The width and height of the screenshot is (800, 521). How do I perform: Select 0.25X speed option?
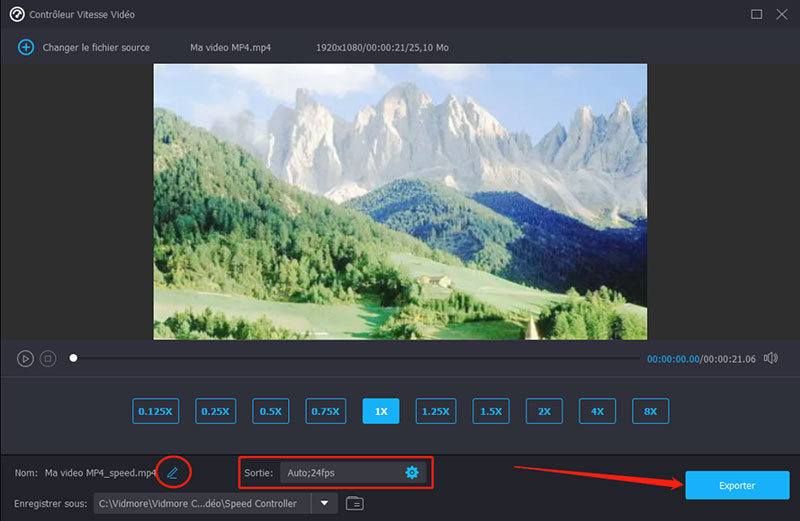(x=214, y=411)
